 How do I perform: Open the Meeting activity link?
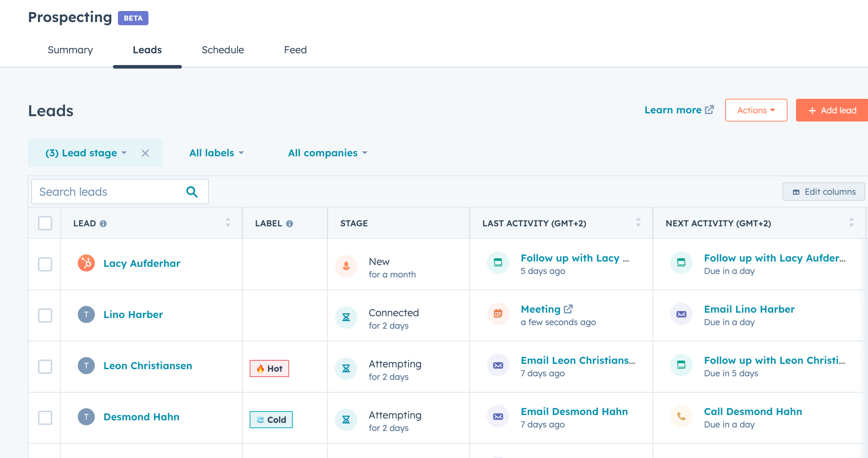coord(541,309)
